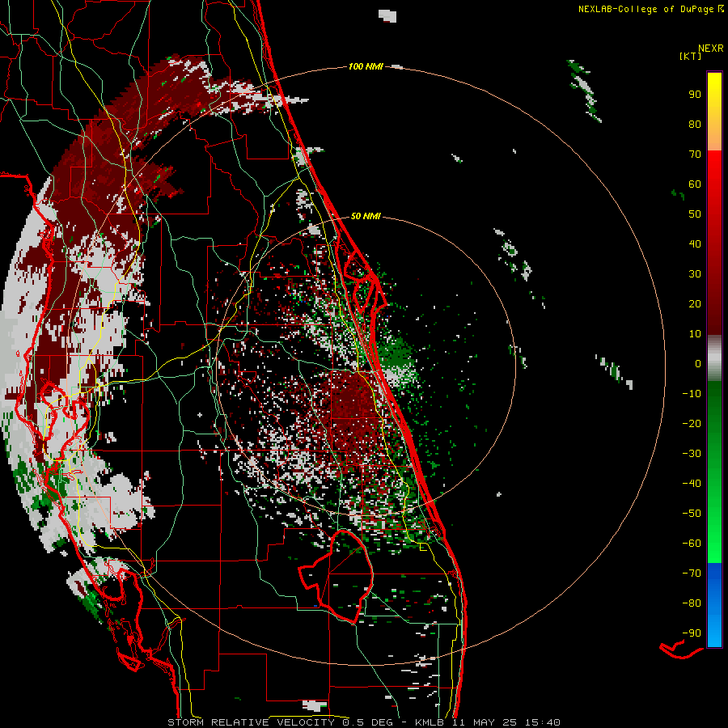This screenshot has height=728, width=728.
Task: Click the 90 value on velocity scale
Action: point(695,95)
